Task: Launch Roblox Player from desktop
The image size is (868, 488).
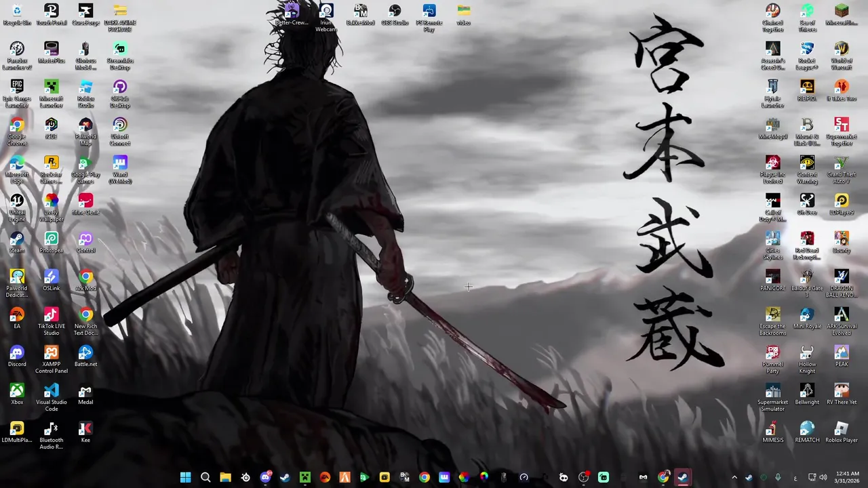Action: click(842, 432)
